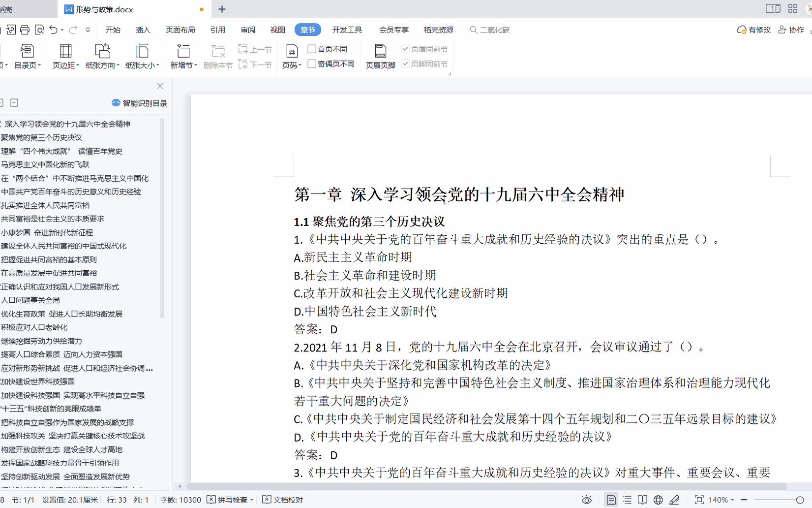Click the smart TOC recognition (智能识别目录) button
Viewport: 812px width, 508px height.
click(x=140, y=103)
